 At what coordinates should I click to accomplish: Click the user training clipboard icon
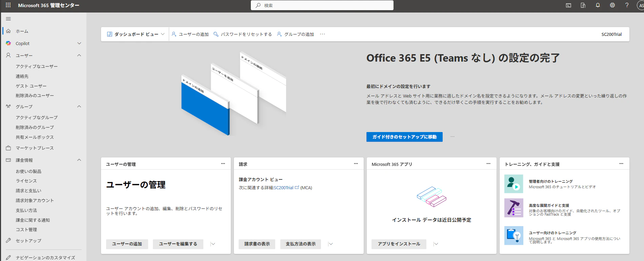pos(514,236)
